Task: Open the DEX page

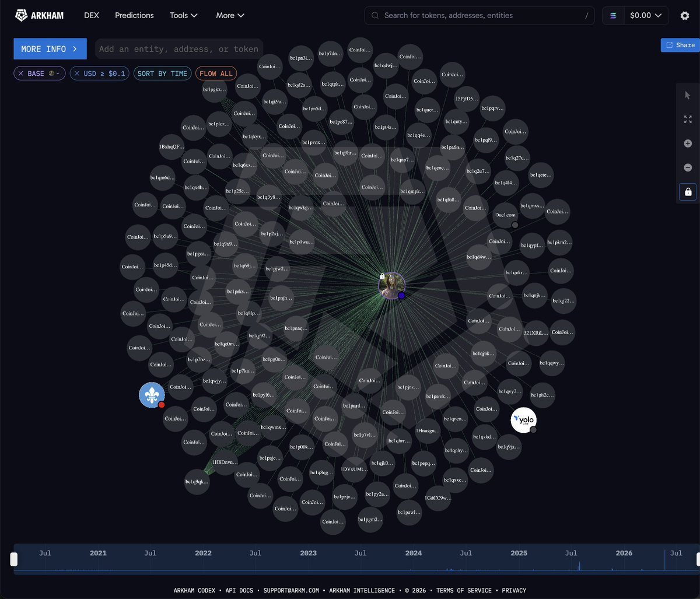Action: point(91,15)
